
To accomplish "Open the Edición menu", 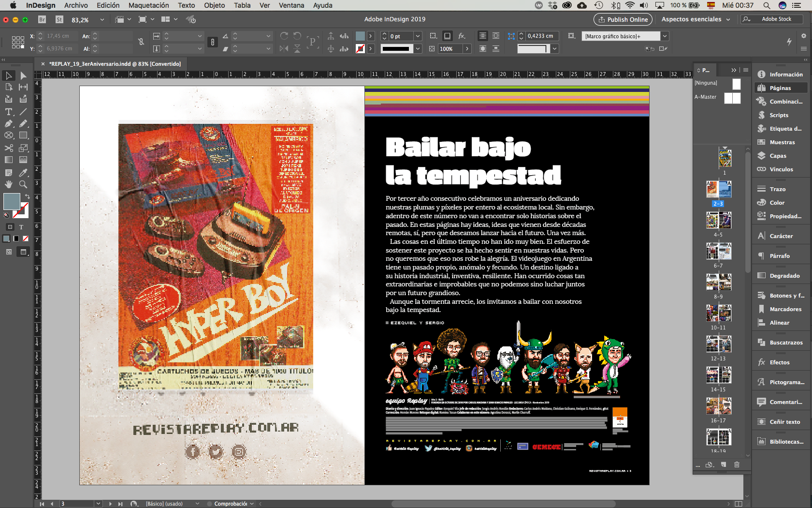I will (108, 5).
